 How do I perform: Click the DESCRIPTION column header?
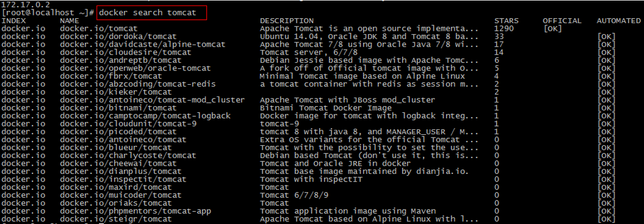point(287,21)
